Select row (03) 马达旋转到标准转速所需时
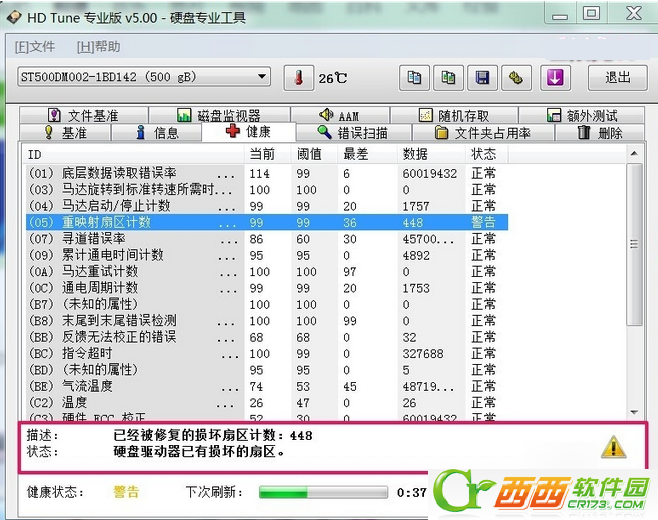This screenshot has width=658, height=520. click(x=267, y=189)
